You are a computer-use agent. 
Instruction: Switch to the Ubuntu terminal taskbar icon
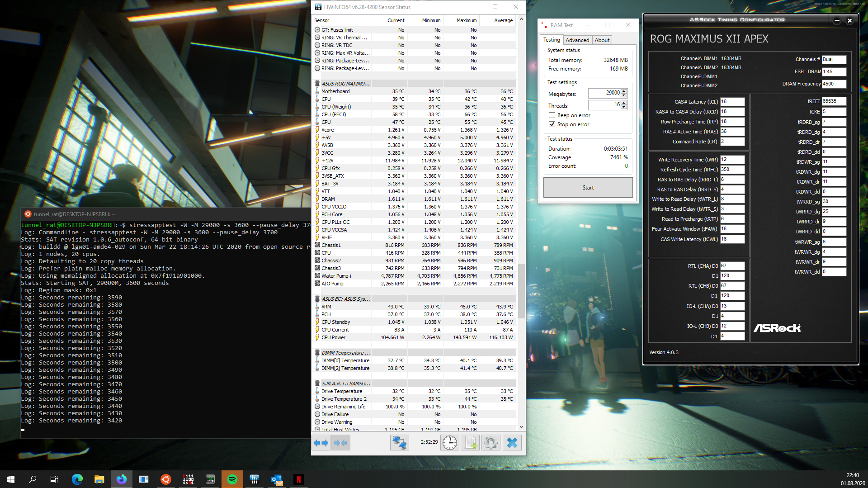pos(166,479)
